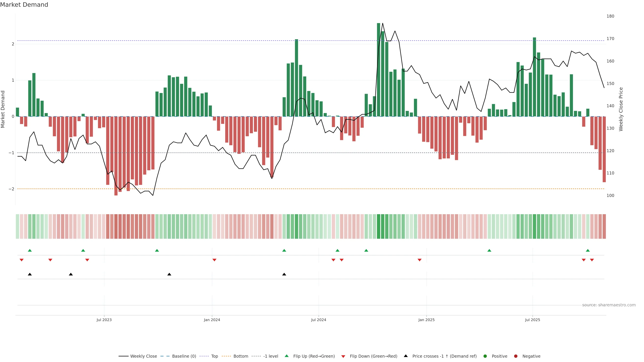Click red Flip Down triangle legend icon
Viewport: 644px width, 362px height.
343,356
